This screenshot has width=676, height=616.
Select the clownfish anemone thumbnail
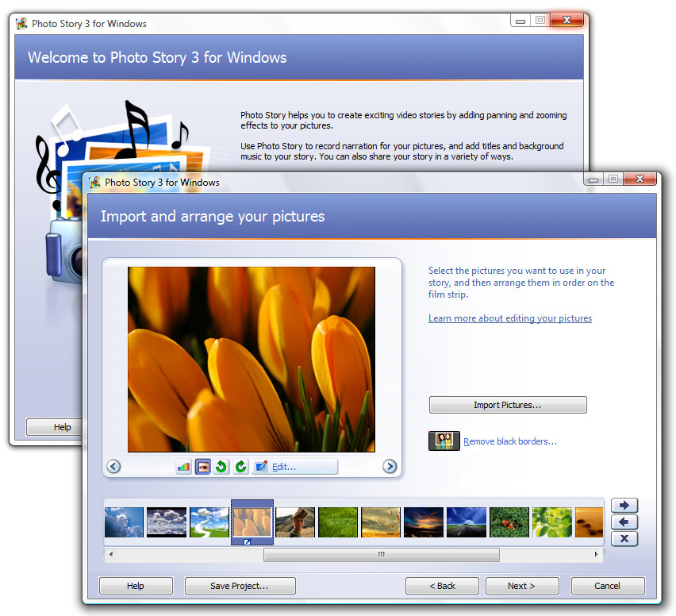pos(509,522)
